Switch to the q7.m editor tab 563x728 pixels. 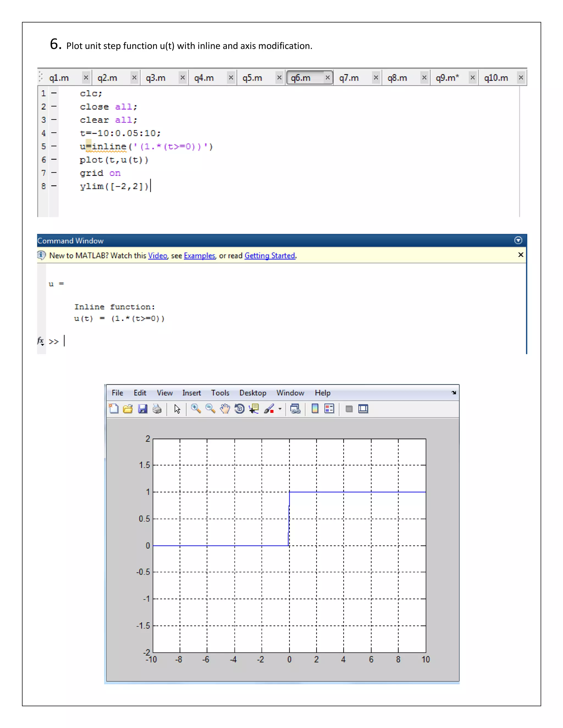(349, 78)
